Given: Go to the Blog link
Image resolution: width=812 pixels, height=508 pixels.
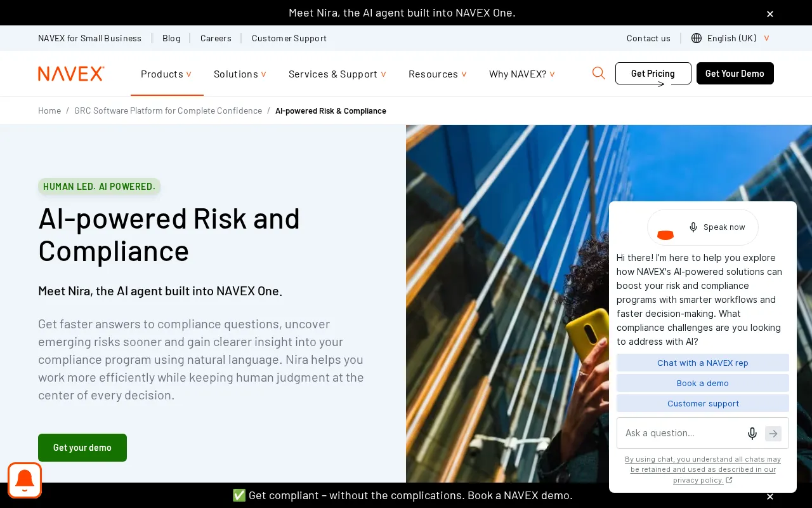Looking at the screenshot, I should [171, 38].
